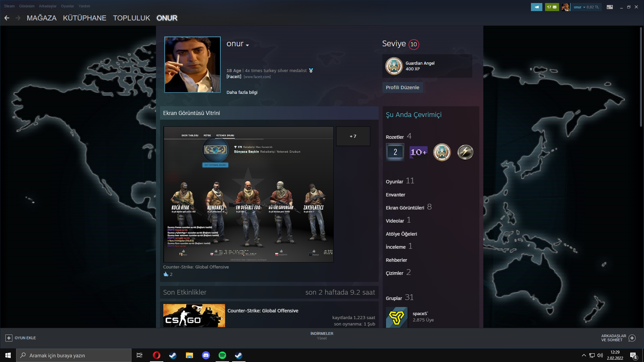Open the Steam menu
The height and width of the screenshot is (362, 644).
click(x=9, y=6)
